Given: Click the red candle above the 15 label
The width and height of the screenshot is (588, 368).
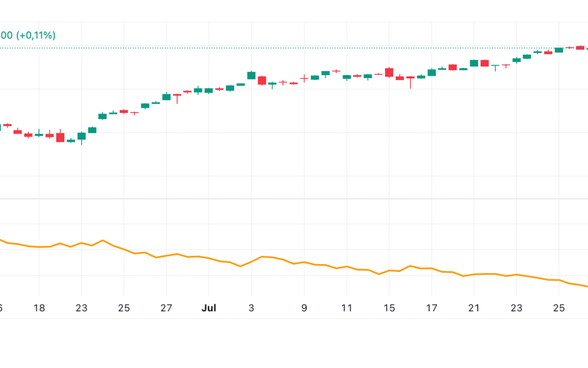Looking at the screenshot, I should click(x=389, y=72).
